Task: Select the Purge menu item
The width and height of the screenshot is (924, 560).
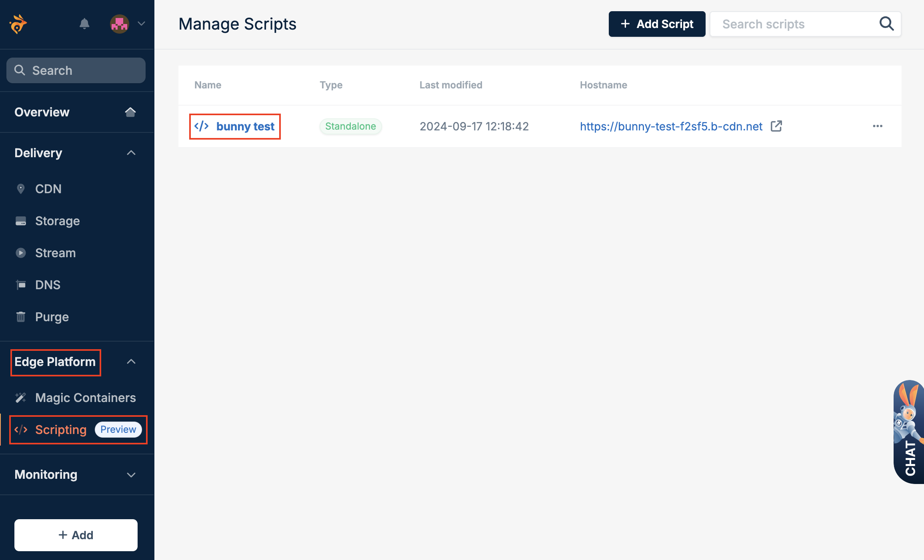Action: click(x=52, y=317)
